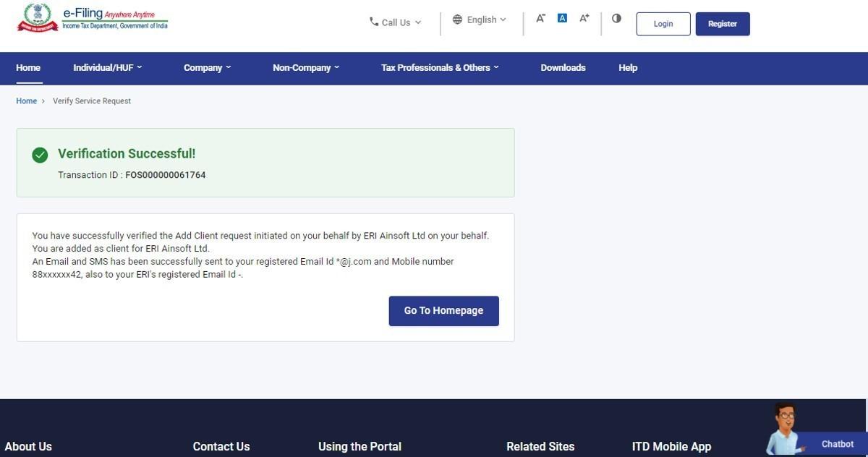Viewport: 868px width, 457px height.
Task: Increase text size using the A+ icon
Action: (583, 17)
